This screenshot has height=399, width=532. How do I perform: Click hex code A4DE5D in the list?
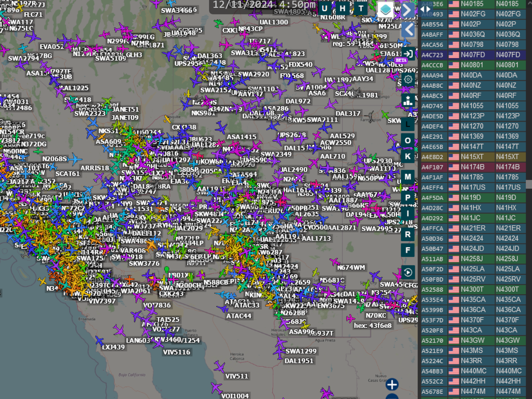click(432, 116)
